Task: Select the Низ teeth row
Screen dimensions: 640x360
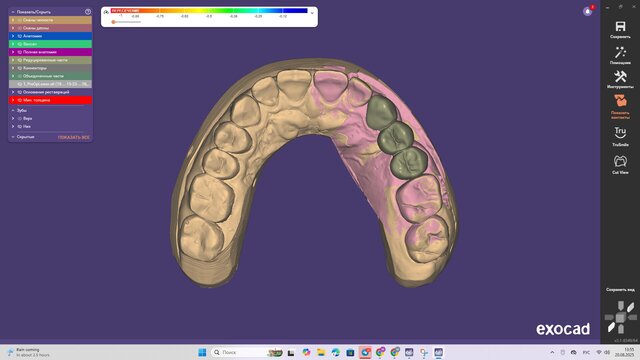Action: coord(51,127)
